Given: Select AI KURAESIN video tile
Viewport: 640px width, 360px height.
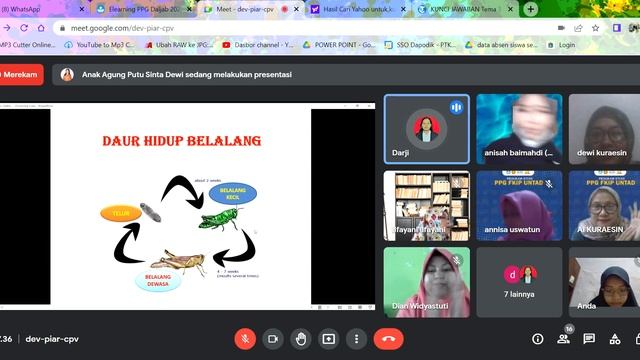Looking at the screenshot, I should tap(604, 206).
